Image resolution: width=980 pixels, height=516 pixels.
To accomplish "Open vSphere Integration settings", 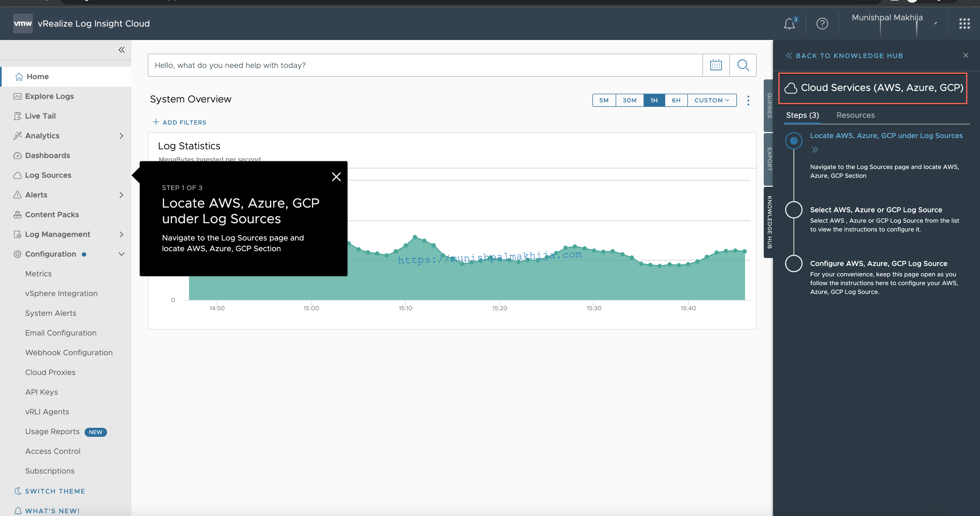I will pyautogui.click(x=61, y=294).
